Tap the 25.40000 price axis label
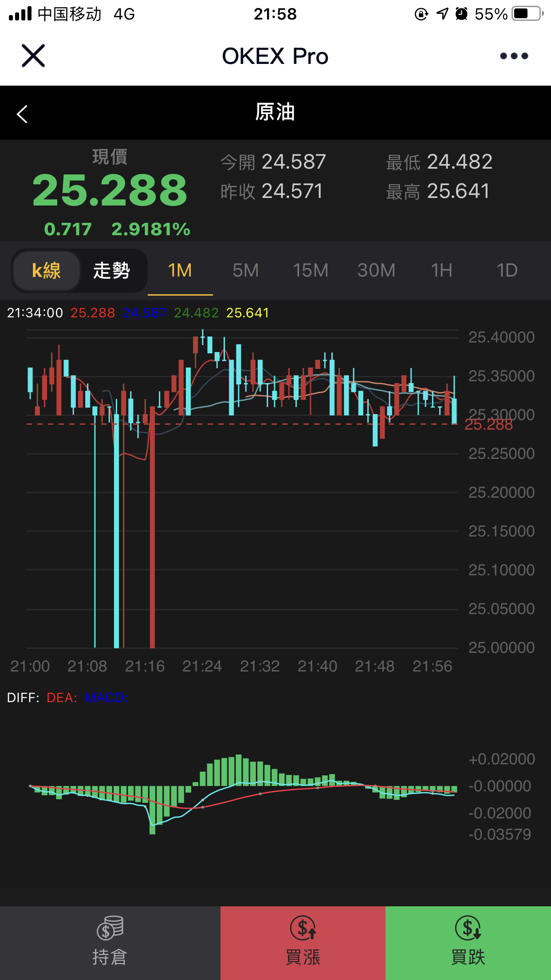Viewport: 551px width, 980px height. pyautogui.click(x=501, y=337)
